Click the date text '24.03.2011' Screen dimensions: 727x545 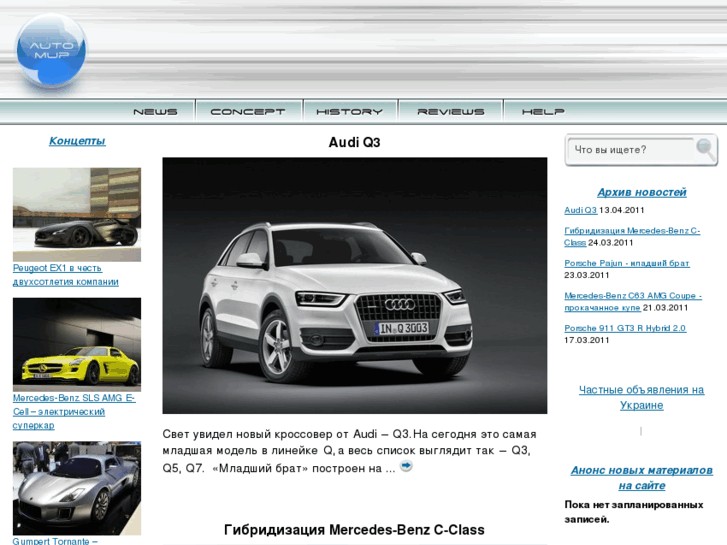pyautogui.click(x=611, y=243)
